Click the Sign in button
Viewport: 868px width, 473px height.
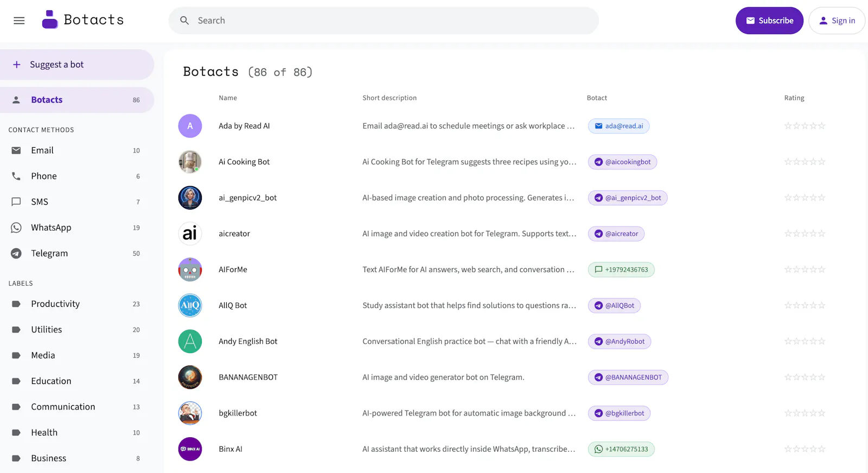pos(837,21)
